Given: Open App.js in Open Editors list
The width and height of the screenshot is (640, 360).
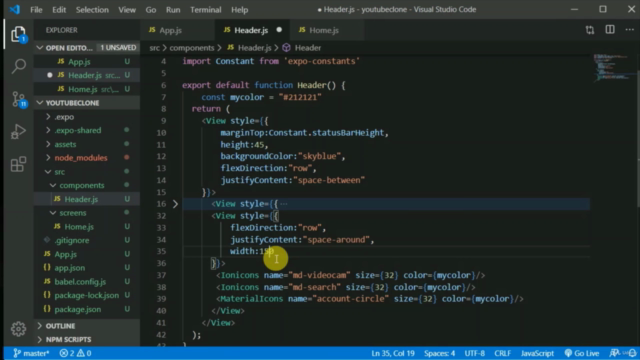Looking at the screenshot, I should coord(87,62).
